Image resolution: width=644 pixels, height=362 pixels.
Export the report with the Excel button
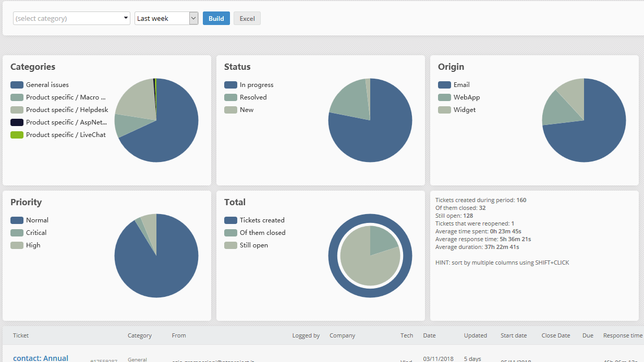pos(247,18)
